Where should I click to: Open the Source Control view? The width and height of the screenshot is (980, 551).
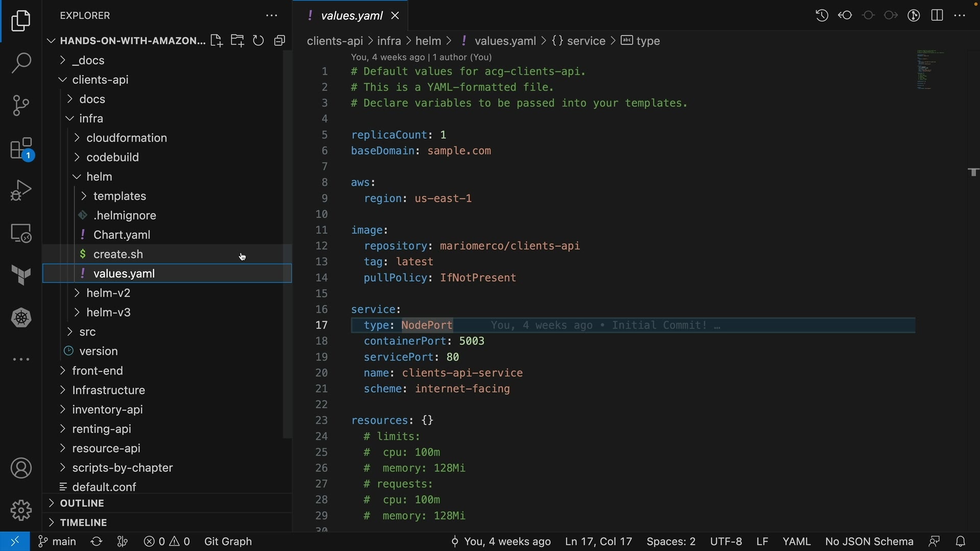21,106
